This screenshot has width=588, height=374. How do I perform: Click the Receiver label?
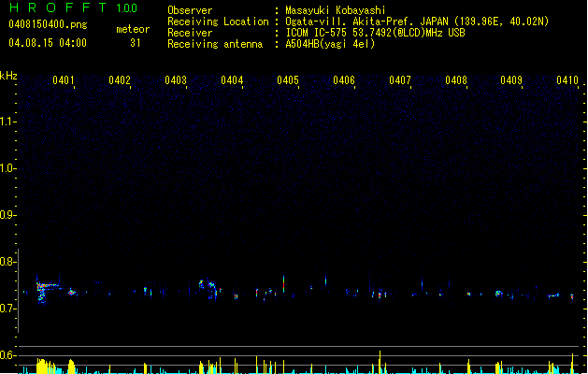click(190, 33)
